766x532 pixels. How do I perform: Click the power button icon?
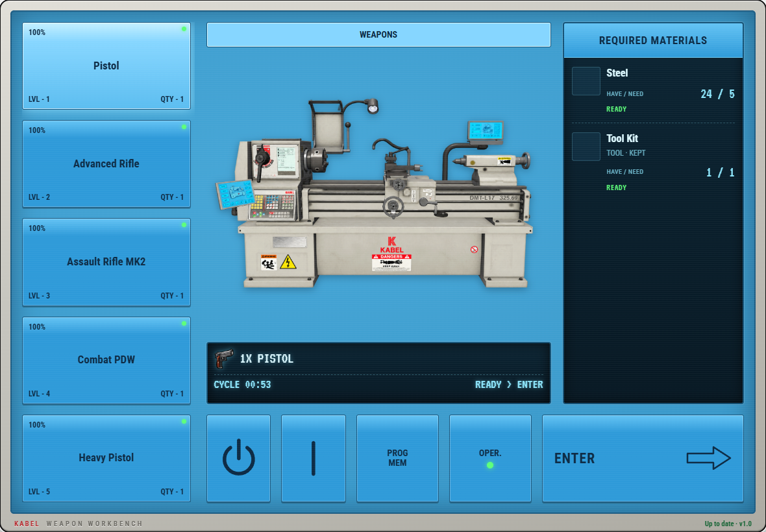(x=238, y=458)
